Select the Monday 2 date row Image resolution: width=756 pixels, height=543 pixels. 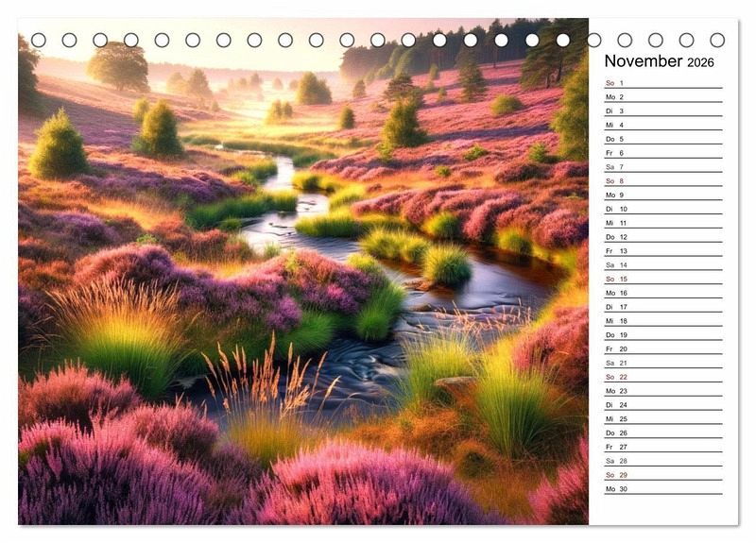662,97
